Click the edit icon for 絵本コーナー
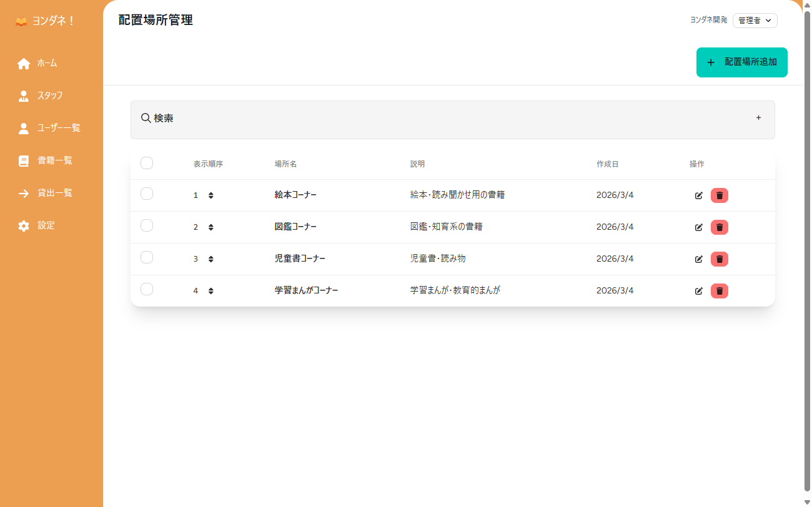812x507 pixels. click(x=699, y=195)
